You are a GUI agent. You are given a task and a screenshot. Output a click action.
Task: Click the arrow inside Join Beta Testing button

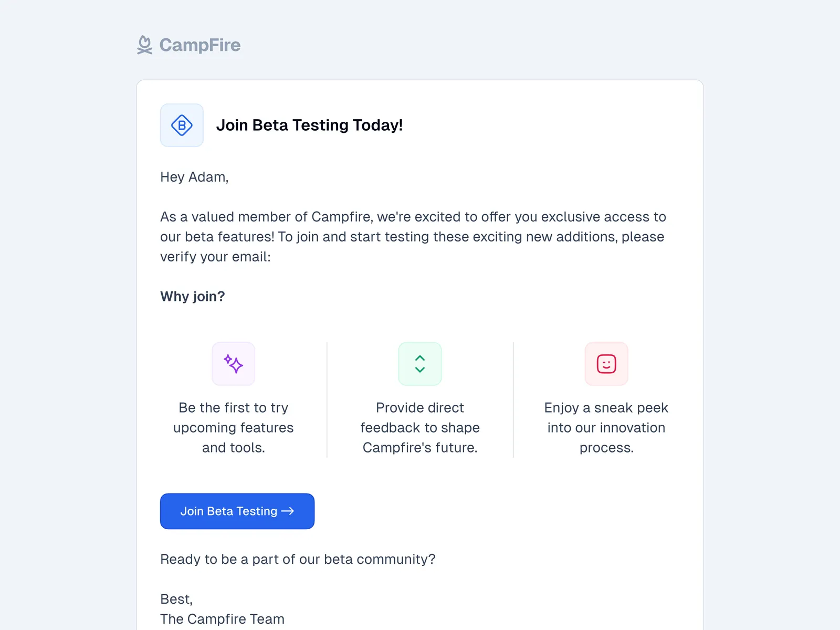pyautogui.click(x=288, y=511)
